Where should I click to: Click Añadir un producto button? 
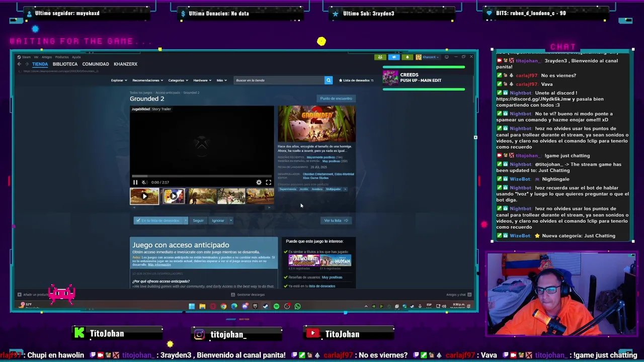pyautogui.click(x=33, y=295)
